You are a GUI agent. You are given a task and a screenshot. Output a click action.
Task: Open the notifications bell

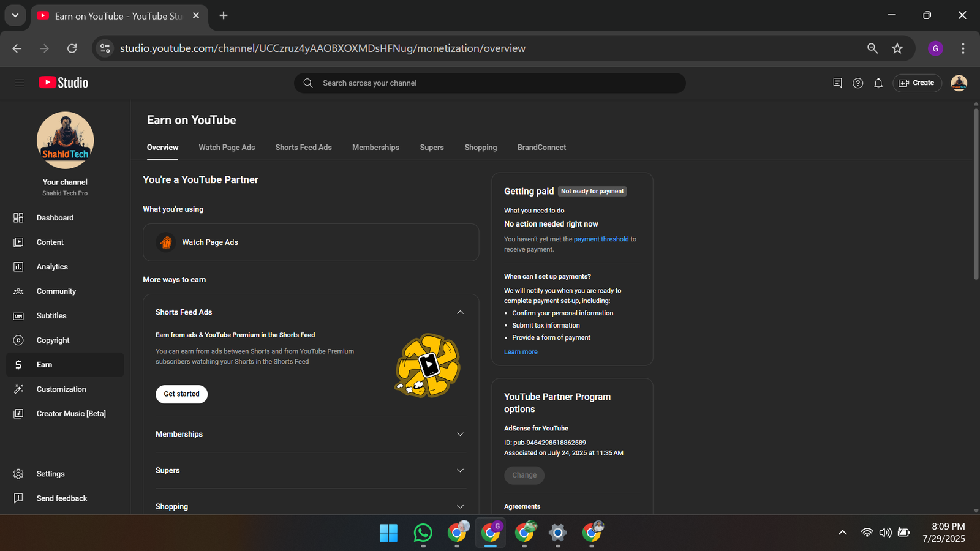878,83
